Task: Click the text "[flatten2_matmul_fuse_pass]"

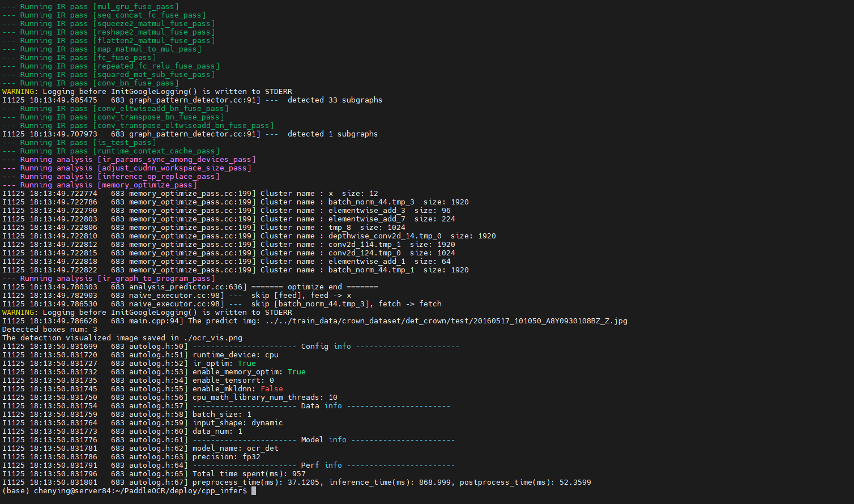Action: 154,41
